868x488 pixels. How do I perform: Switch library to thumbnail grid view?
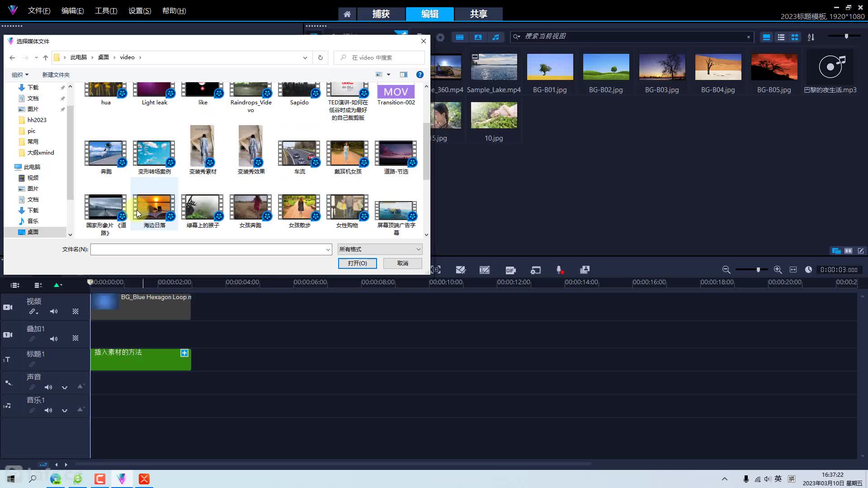pos(795,38)
